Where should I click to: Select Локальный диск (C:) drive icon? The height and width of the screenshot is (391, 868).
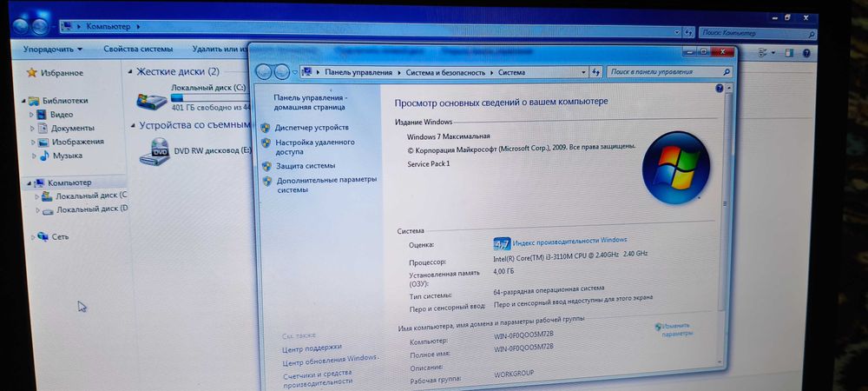[x=152, y=100]
